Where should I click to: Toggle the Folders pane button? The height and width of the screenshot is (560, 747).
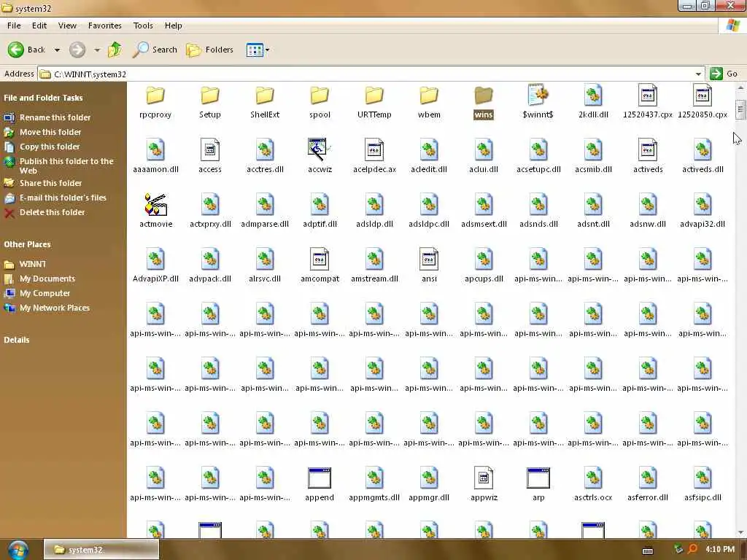click(209, 50)
